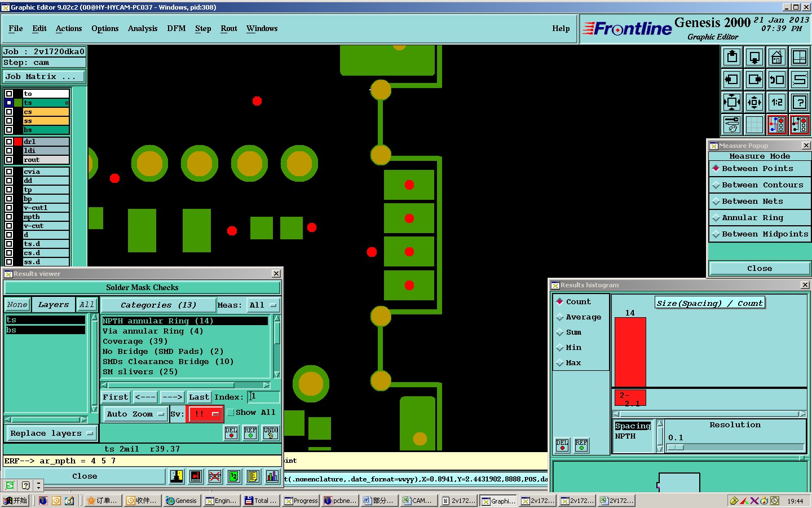Image resolution: width=812 pixels, height=508 pixels.
Task: Click the home view icon
Action: pos(777,57)
